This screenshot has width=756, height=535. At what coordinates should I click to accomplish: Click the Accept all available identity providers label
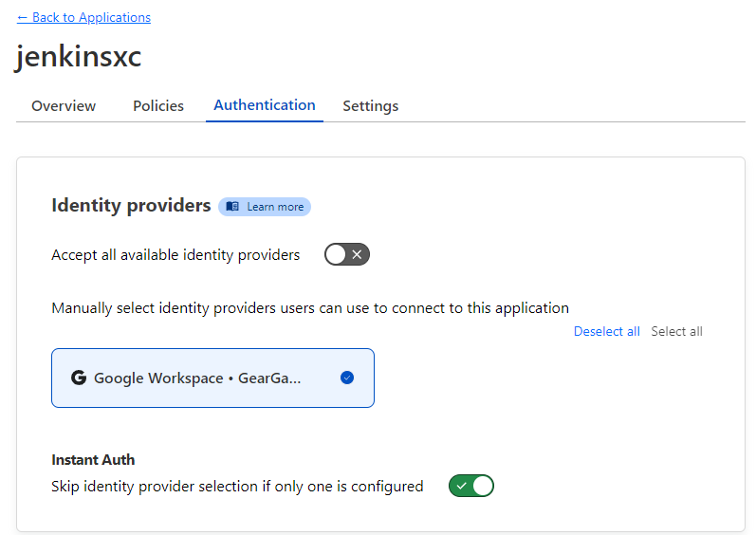click(x=175, y=255)
